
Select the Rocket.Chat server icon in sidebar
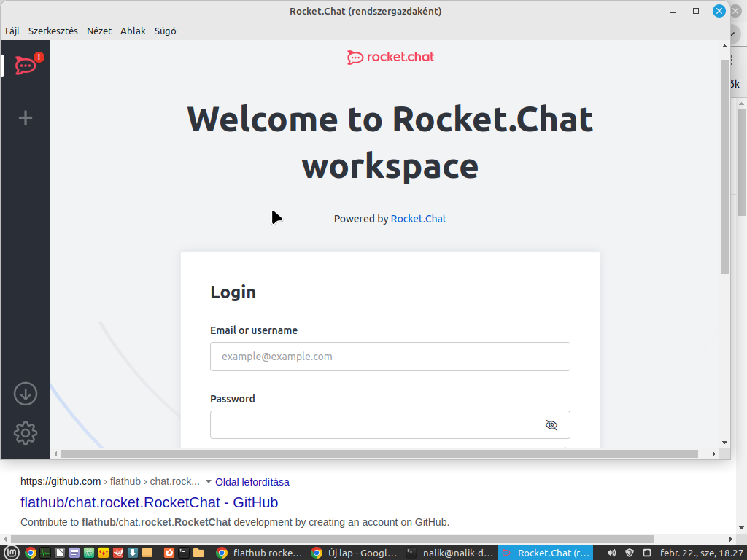point(26,65)
